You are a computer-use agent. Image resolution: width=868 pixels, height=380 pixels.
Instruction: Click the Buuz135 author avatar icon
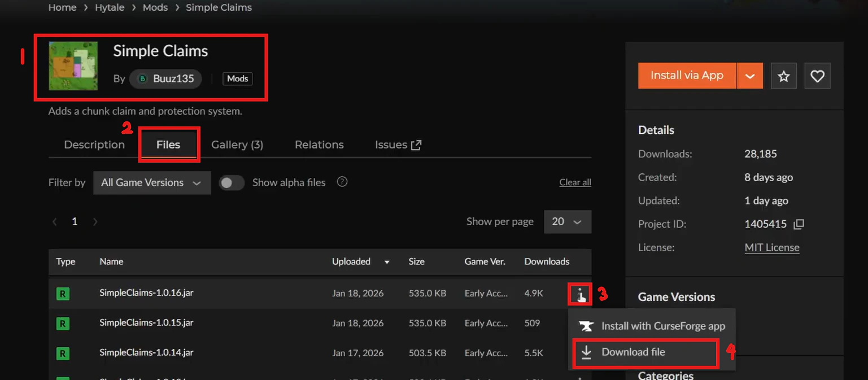click(143, 78)
